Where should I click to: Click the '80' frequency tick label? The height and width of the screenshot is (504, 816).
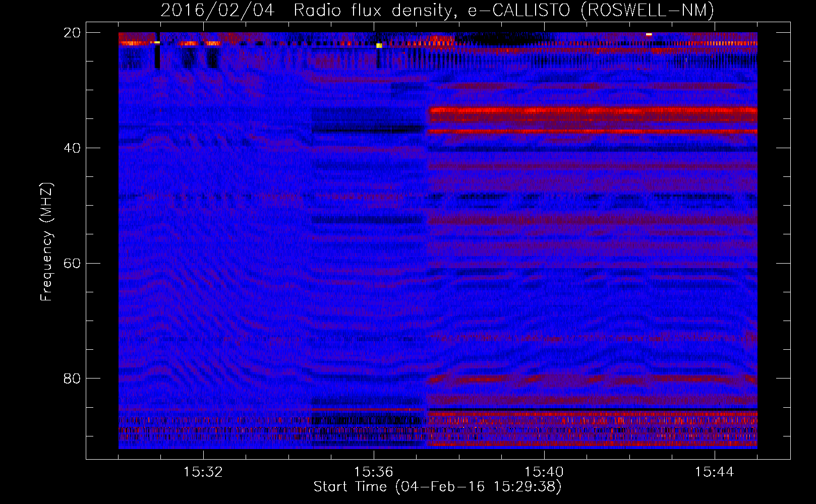[73, 379]
